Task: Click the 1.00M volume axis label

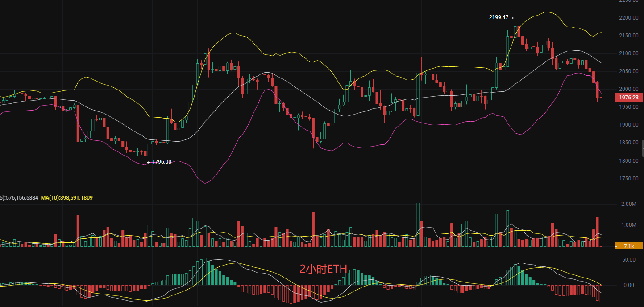Action: [x=628, y=225]
